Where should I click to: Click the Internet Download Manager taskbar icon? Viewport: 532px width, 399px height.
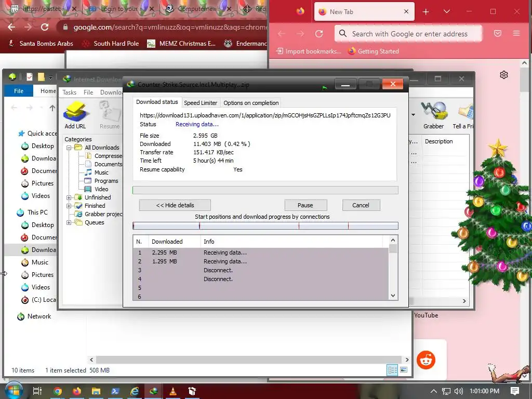154,391
